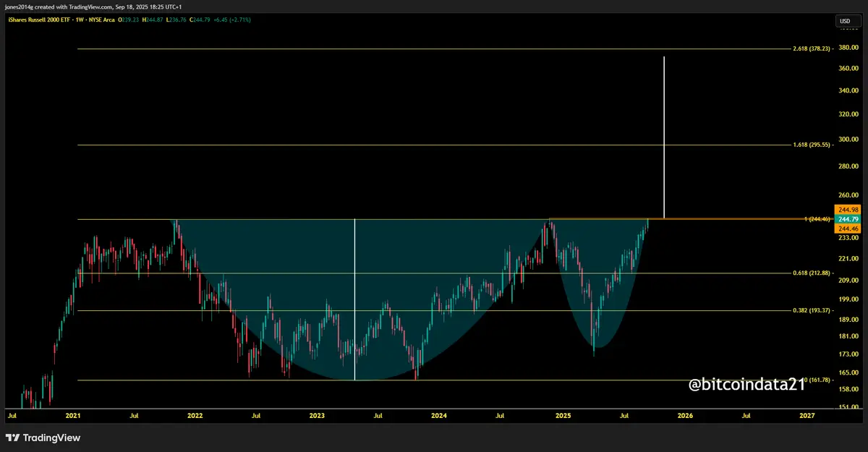This screenshot has height=452, width=868.
Task: Click the 209.00 price axis label
Action: click(848, 280)
